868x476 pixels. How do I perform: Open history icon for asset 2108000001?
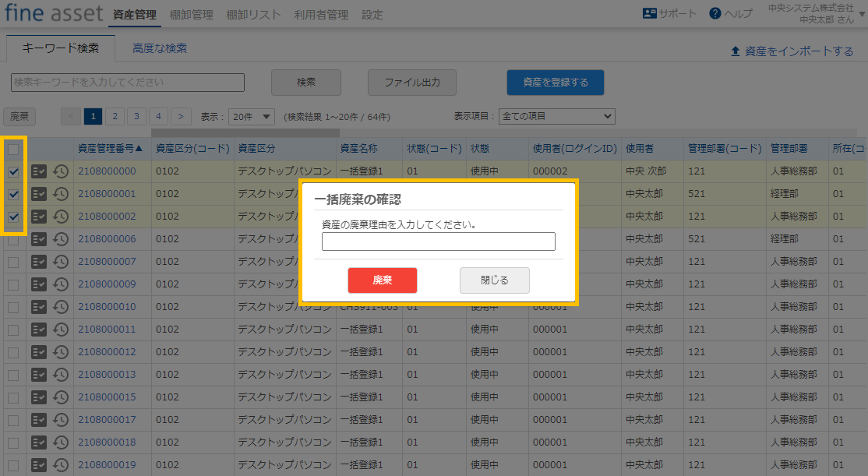(60, 194)
